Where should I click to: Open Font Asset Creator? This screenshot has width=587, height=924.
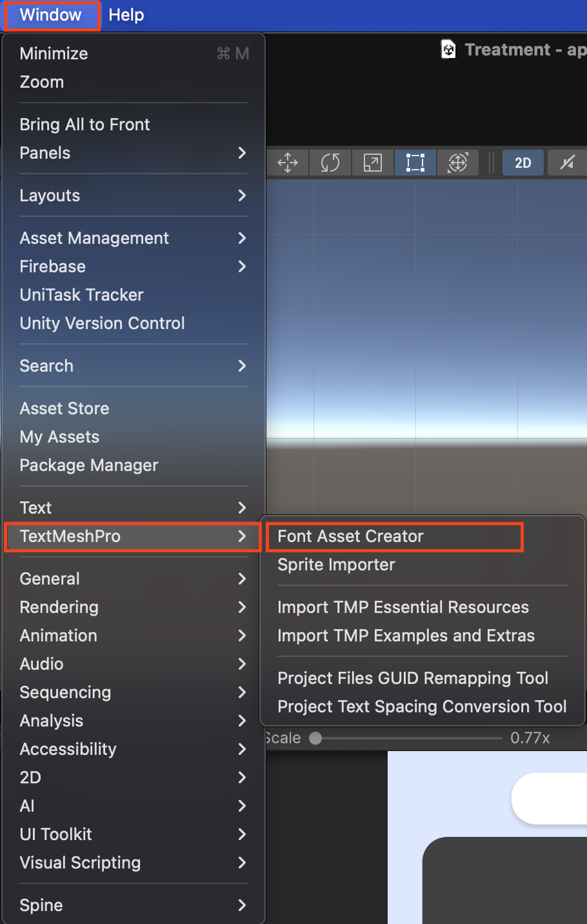pyautogui.click(x=423, y=536)
